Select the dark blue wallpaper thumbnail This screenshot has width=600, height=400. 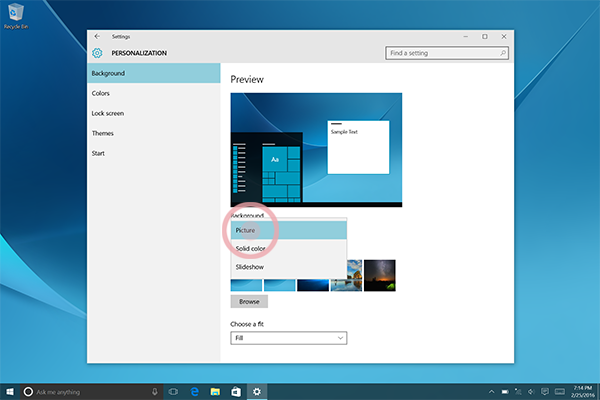tap(313, 285)
